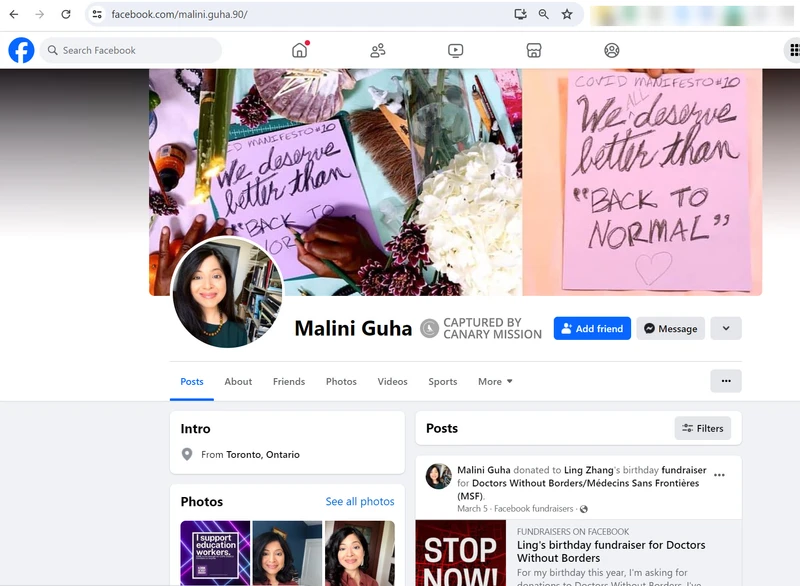
Task: Open Ling's birthday fundraiser title link
Action: pyautogui.click(x=611, y=551)
